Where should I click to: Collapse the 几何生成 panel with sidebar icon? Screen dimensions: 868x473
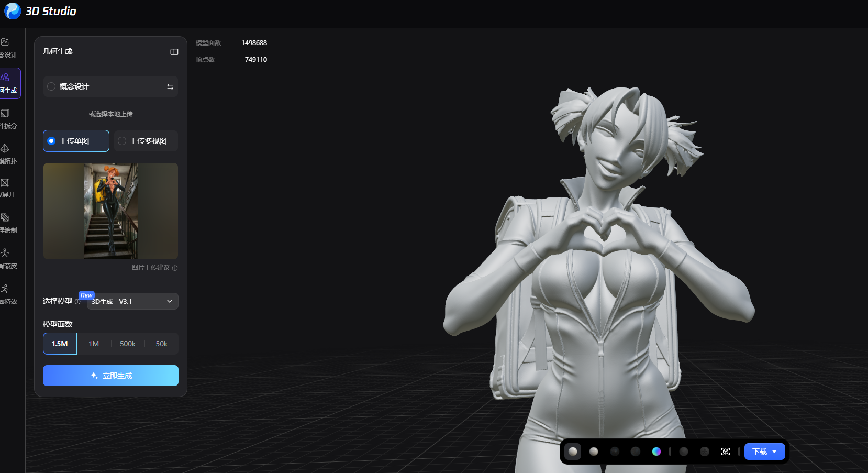point(174,52)
